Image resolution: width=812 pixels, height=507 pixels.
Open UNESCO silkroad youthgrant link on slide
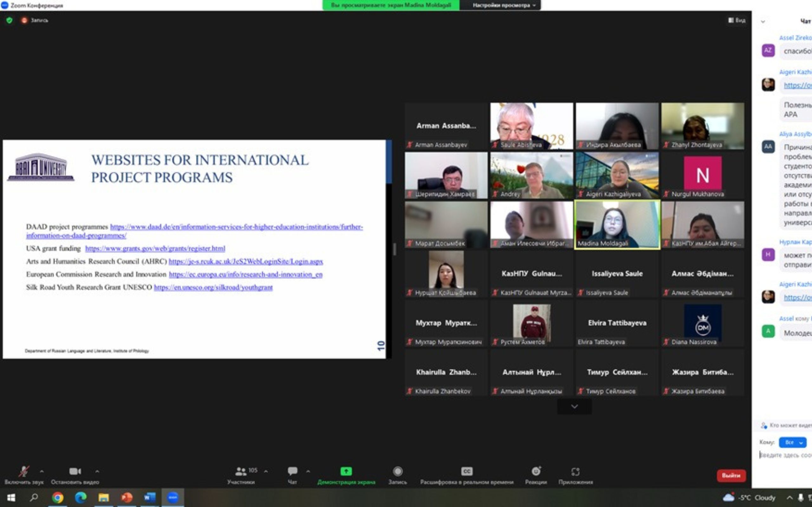tap(213, 287)
